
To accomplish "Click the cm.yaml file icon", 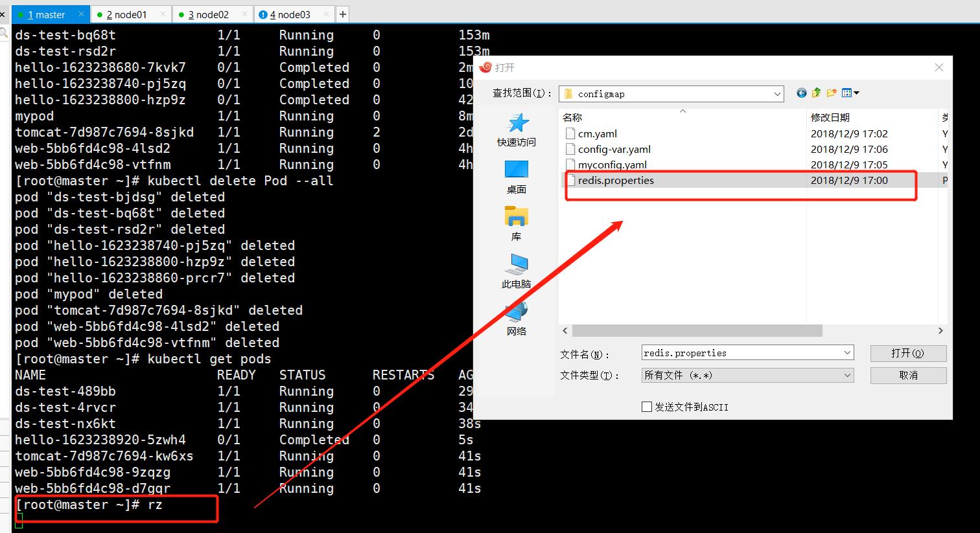I will 570,133.
